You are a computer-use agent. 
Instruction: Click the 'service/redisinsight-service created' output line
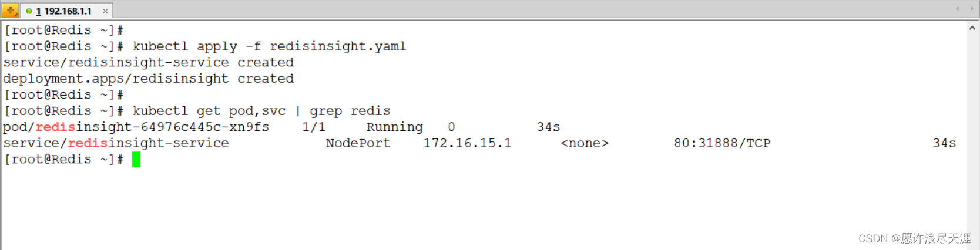pyautogui.click(x=149, y=62)
